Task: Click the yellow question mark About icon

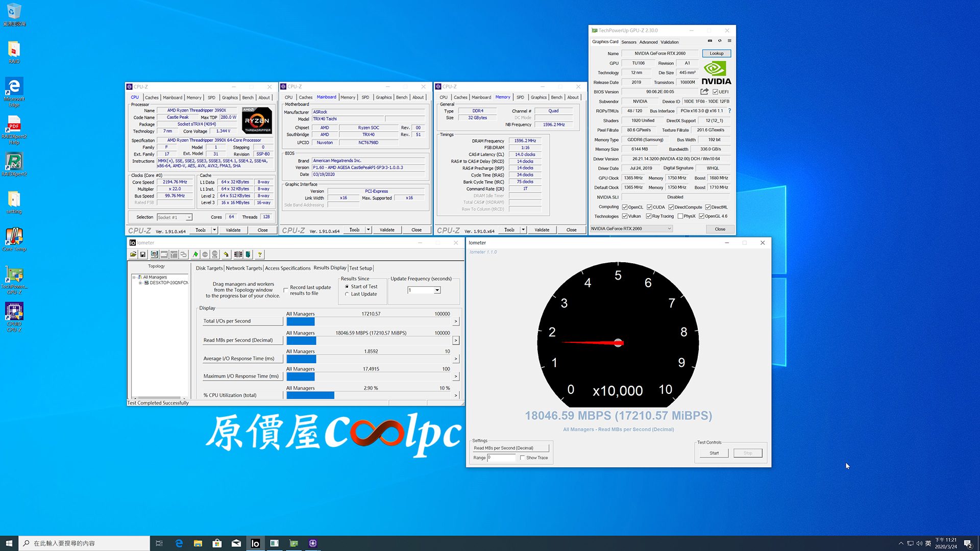Action: [259, 254]
